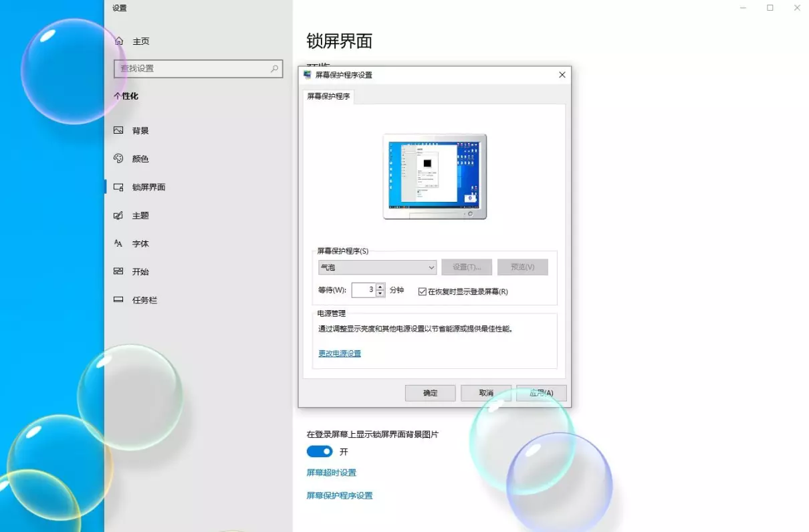This screenshot has width=809, height=532.
Task: Click the screen saver dialog title bar icon
Action: point(308,75)
